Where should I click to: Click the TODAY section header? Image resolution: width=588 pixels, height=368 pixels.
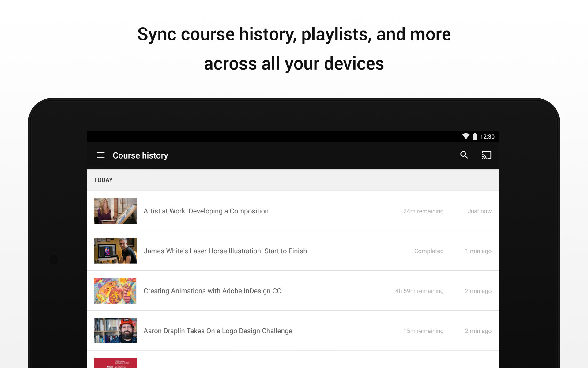point(103,180)
